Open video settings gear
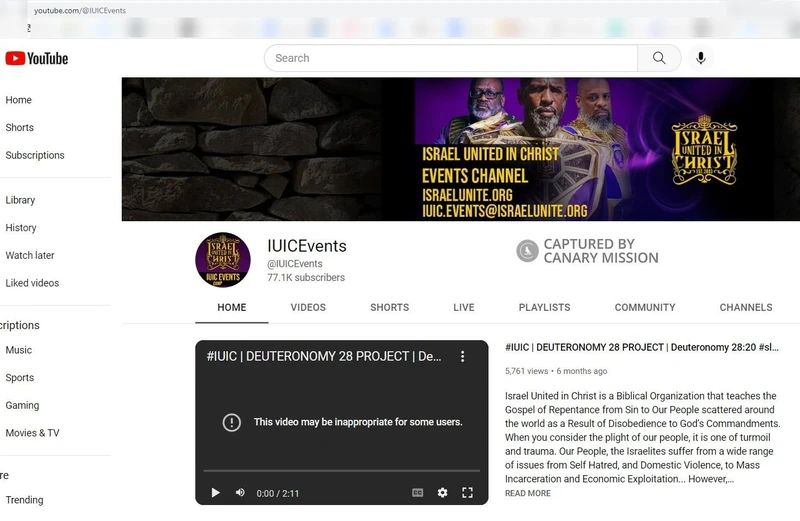The image size is (800, 521). [442, 492]
